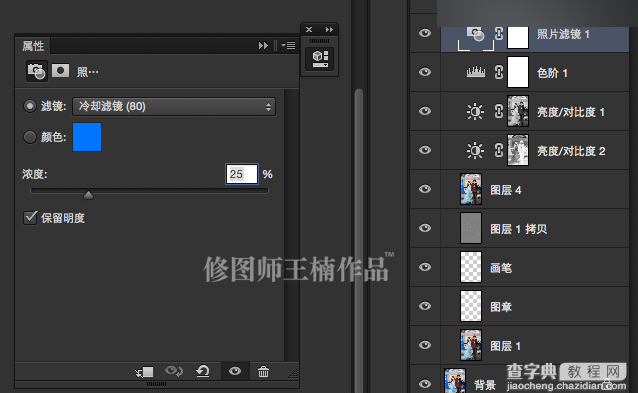Clip adjustment to layer below

[145, 371]
